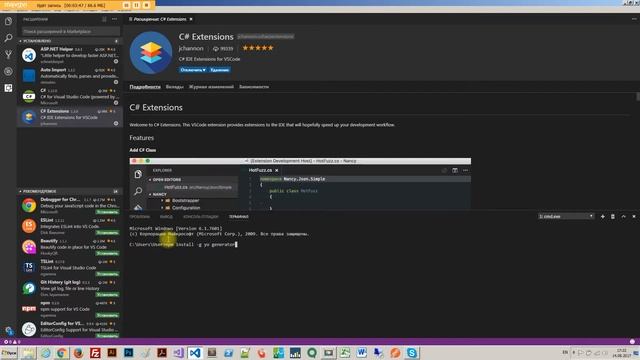Click the extension page vertical scrollbar
640x360 pixels.
click(x=638, y=97)
